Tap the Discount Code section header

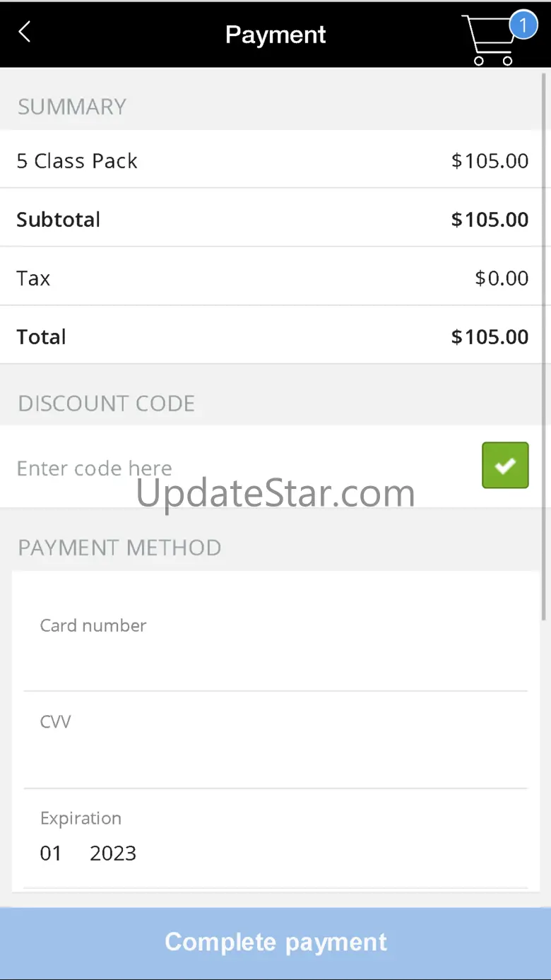click(106, 403)
